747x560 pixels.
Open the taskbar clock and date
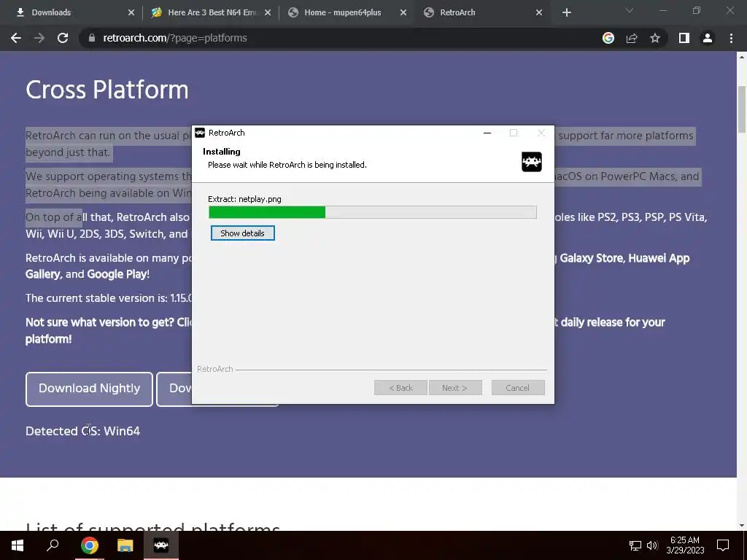pyautogui.click(x=685, y=545)
